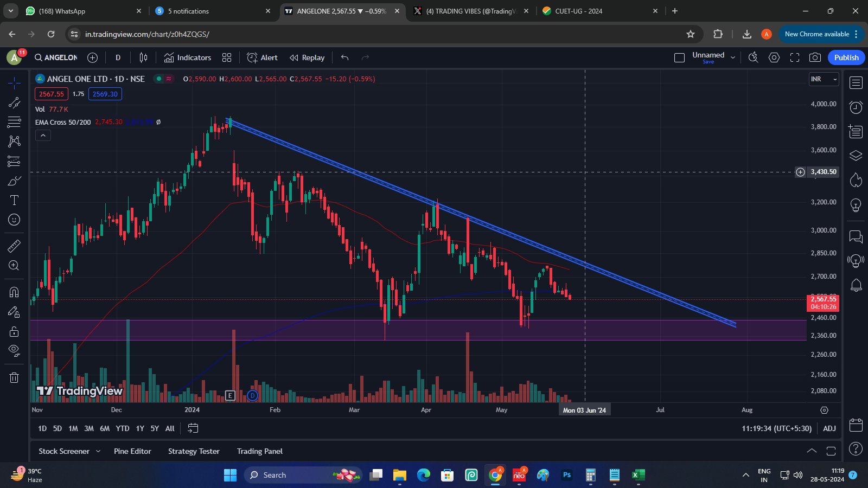Select the 6M time range button
The height and width of the screenshot is (488, 868).
point(105,428)
